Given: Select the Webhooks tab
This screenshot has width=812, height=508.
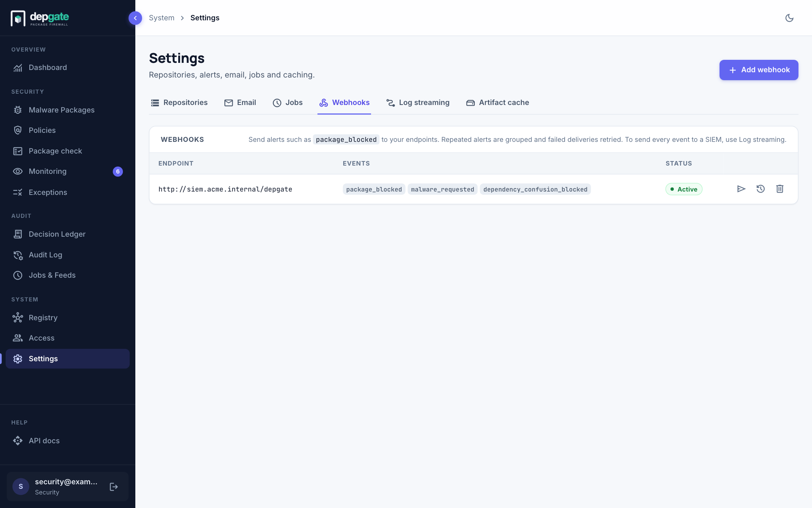Looking at the screenshot, I should click(344, 103).
